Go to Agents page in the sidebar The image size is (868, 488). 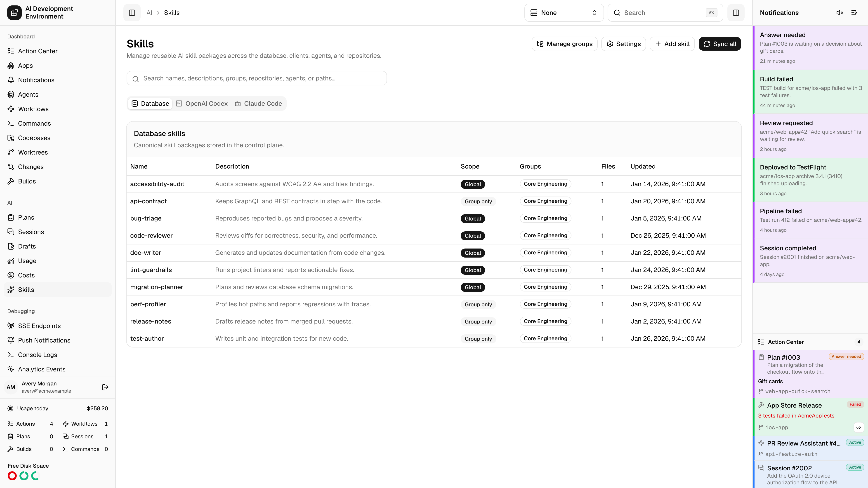58,94
